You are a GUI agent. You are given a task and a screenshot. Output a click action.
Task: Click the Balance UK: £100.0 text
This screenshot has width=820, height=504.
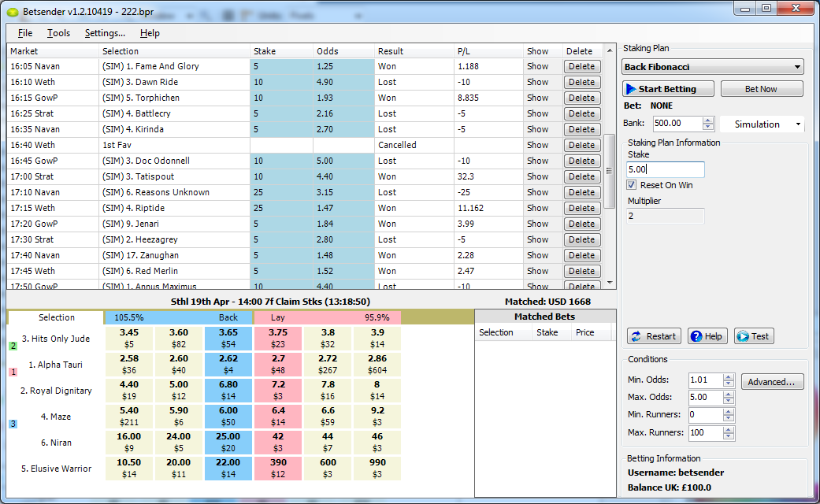(x=670, y=487)
